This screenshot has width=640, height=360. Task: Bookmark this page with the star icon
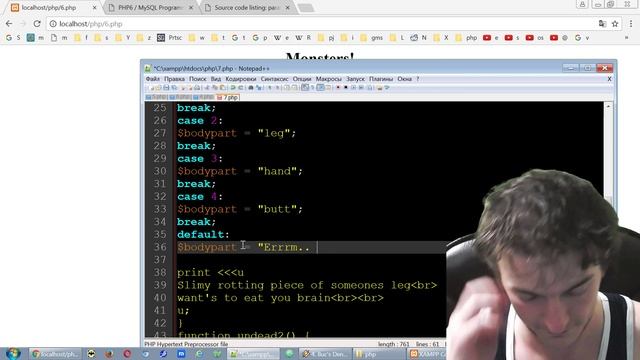(615, 24)
